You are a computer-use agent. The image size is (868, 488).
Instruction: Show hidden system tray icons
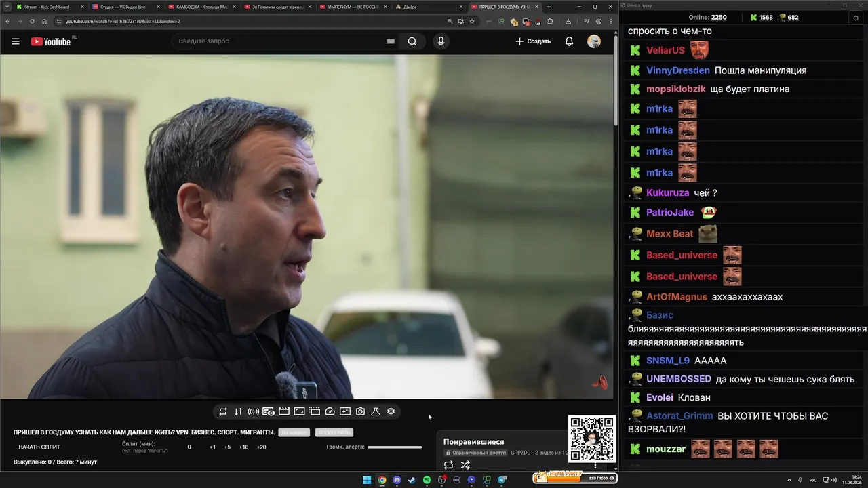(789, 480)
